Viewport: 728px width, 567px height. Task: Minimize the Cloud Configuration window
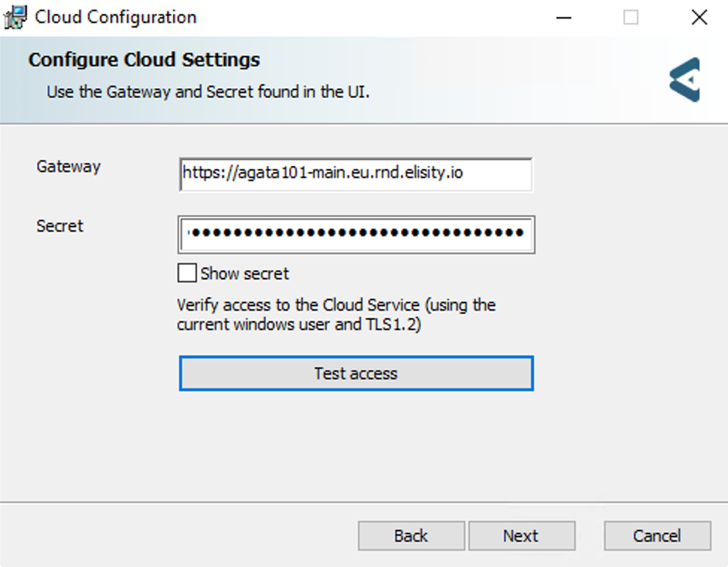[x=563, y=18]
